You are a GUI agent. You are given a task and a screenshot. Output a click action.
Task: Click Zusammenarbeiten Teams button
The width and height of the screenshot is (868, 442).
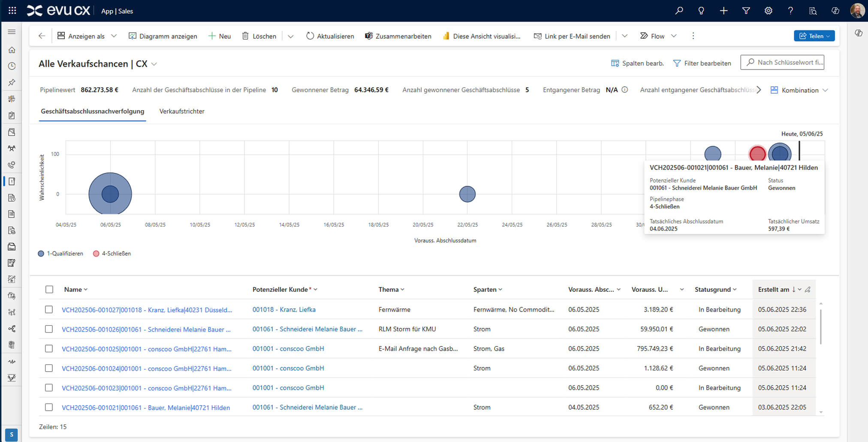[398, 36]
